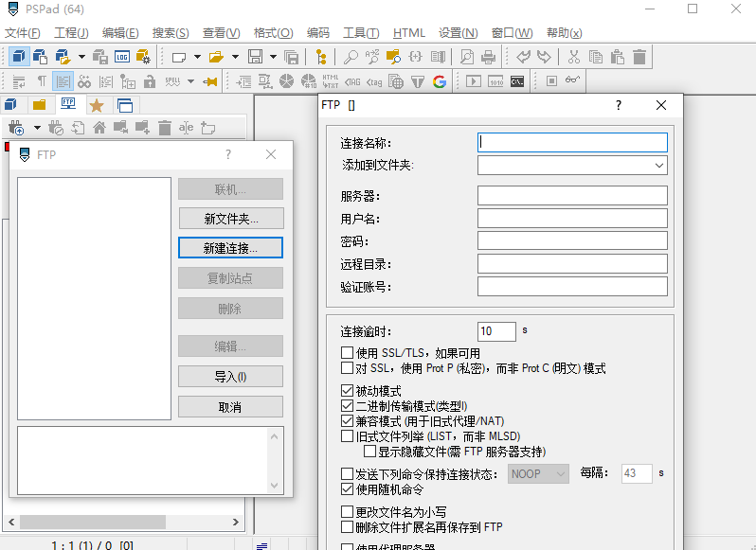Click the Undo arrow icon
Viewport: 756px width, 550px height.
[523, 57]
